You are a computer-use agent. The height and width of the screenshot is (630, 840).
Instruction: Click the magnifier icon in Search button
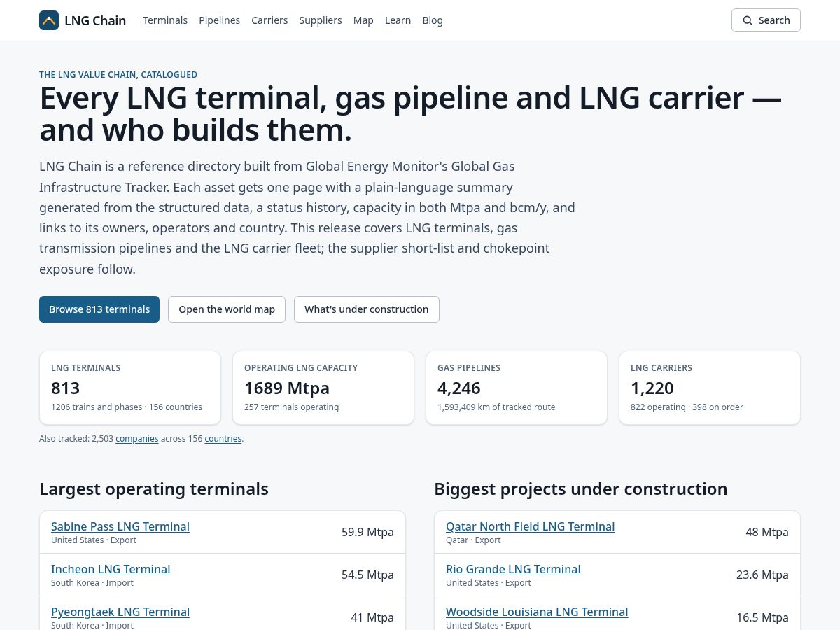pos(748,20)
